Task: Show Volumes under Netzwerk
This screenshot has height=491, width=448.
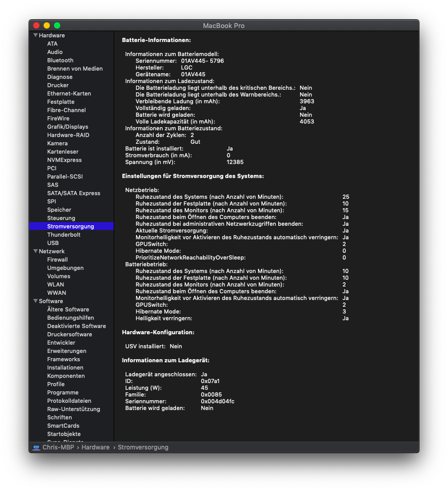Action: [59, 276]
